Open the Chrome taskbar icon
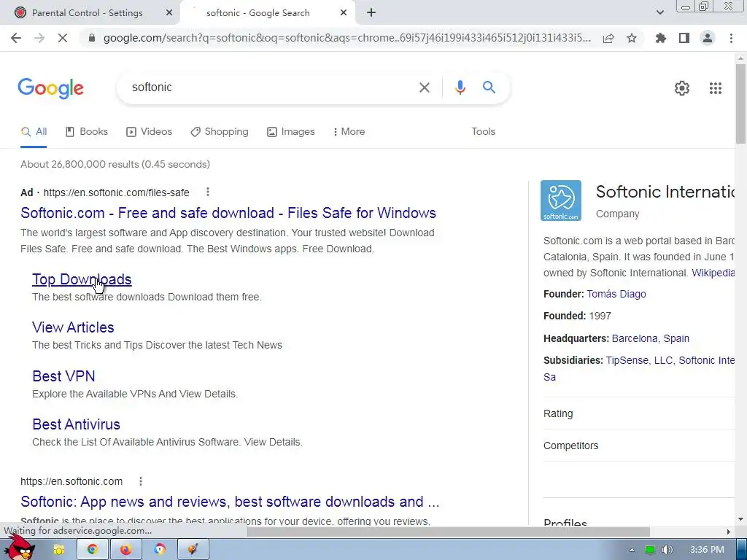This screenshot has width=747, height=560. point(93,550)
